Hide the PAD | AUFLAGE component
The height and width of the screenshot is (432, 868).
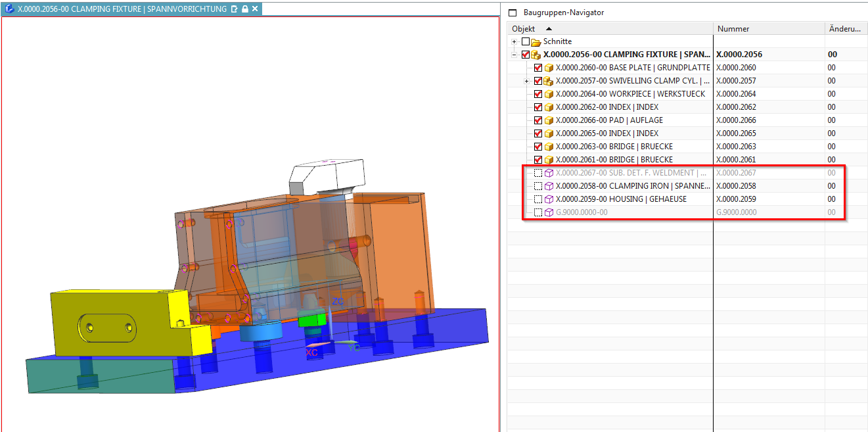[x=538, y=120]
